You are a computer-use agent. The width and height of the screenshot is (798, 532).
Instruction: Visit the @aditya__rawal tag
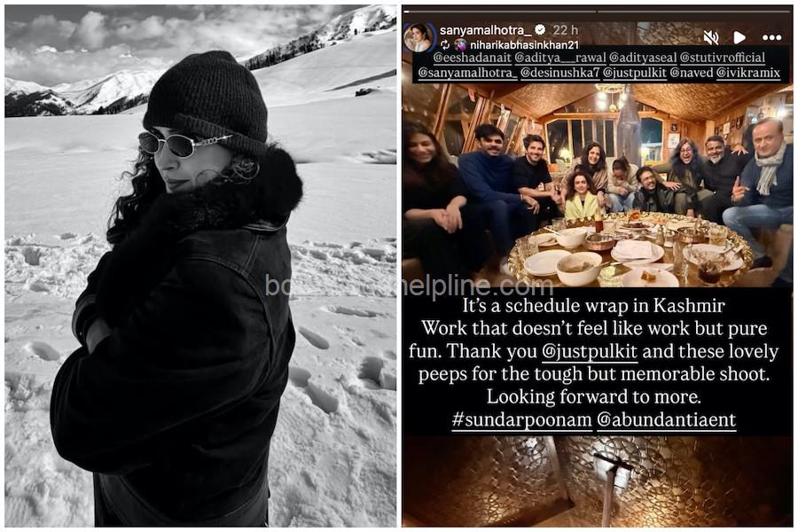[x=560, y=58]
